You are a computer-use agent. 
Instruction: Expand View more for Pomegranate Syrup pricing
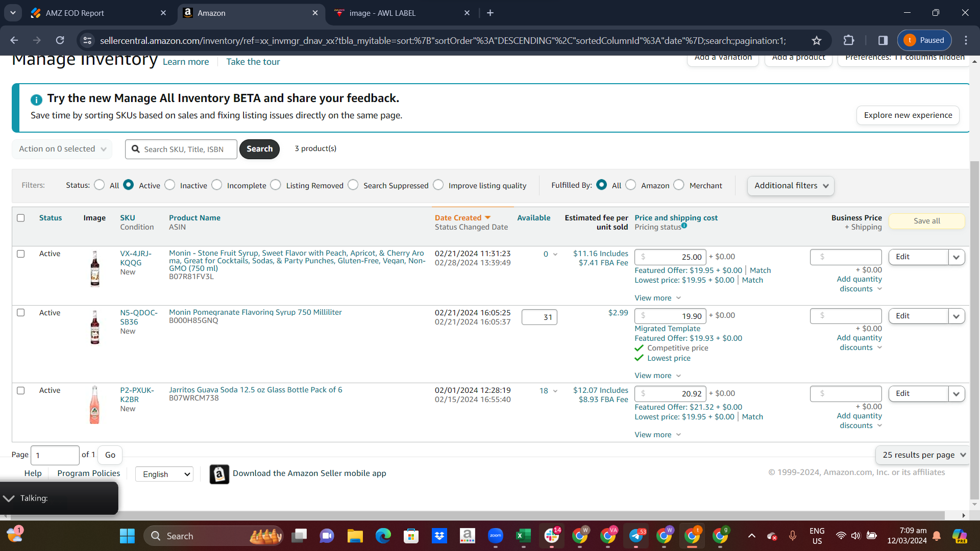[658, 375]
